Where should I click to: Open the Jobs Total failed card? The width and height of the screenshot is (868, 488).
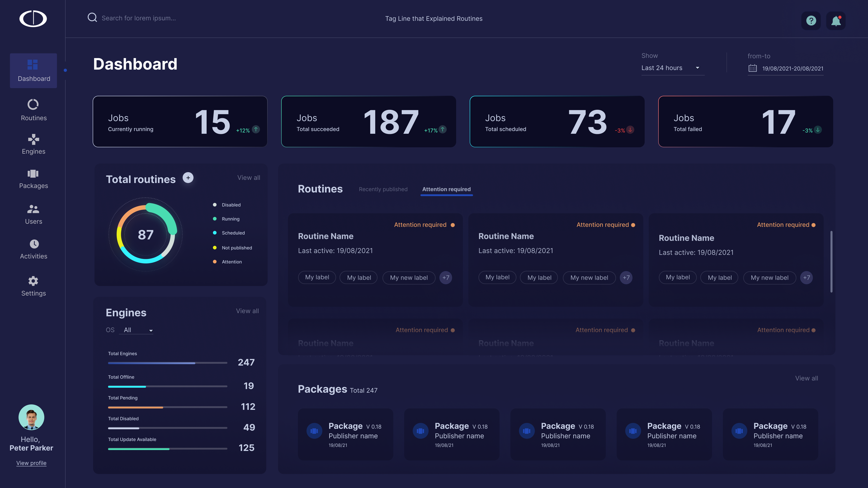(x=745, y=122)
